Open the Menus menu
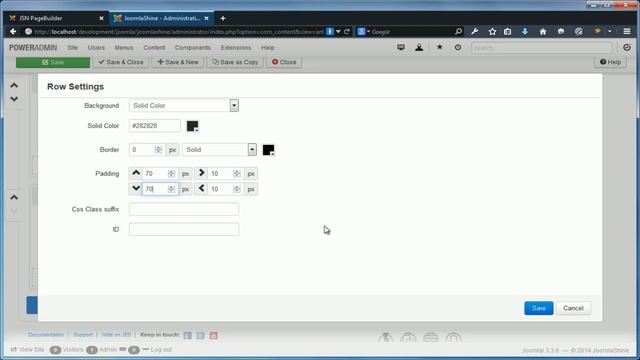 (x=124, y=48)
